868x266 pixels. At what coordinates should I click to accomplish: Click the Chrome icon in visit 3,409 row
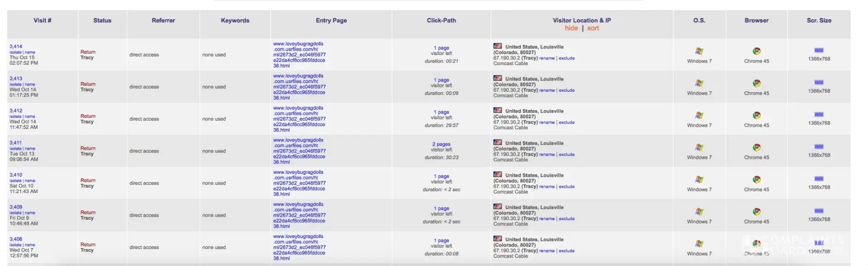click(756, 212)
